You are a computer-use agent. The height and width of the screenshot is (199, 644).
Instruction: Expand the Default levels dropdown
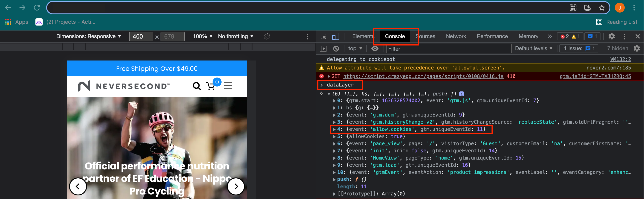pyautogui.click(x=533, y=48)
